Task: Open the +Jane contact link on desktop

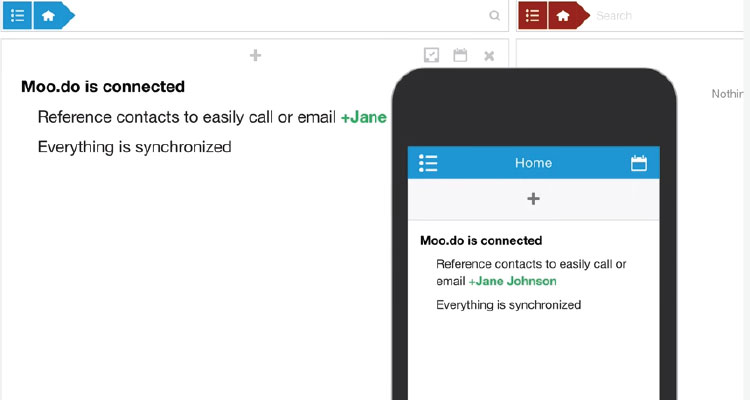Action: (364, 117)
